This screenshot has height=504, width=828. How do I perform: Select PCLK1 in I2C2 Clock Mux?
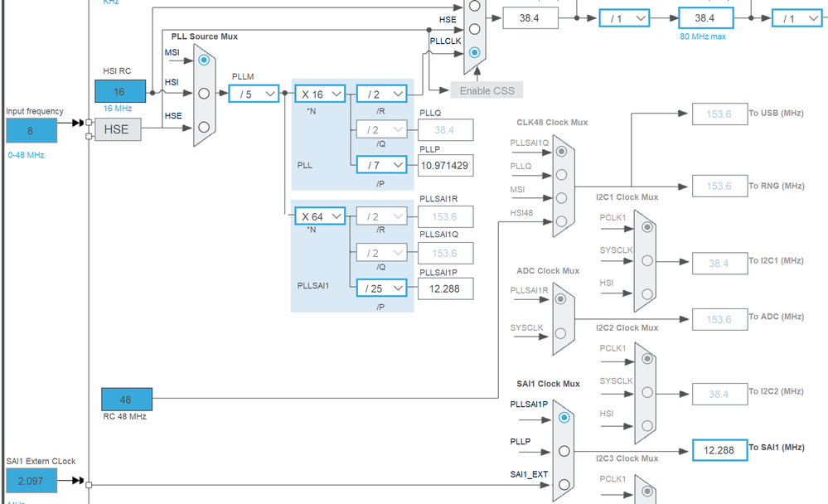click(x=646, y=359)
